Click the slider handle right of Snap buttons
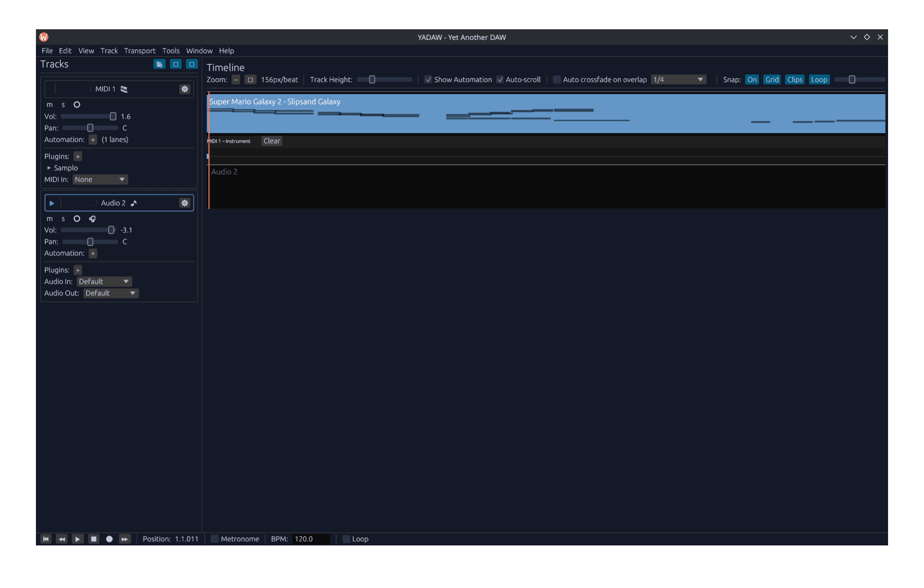This screenshot has width=924, height=588. [852, 80]
